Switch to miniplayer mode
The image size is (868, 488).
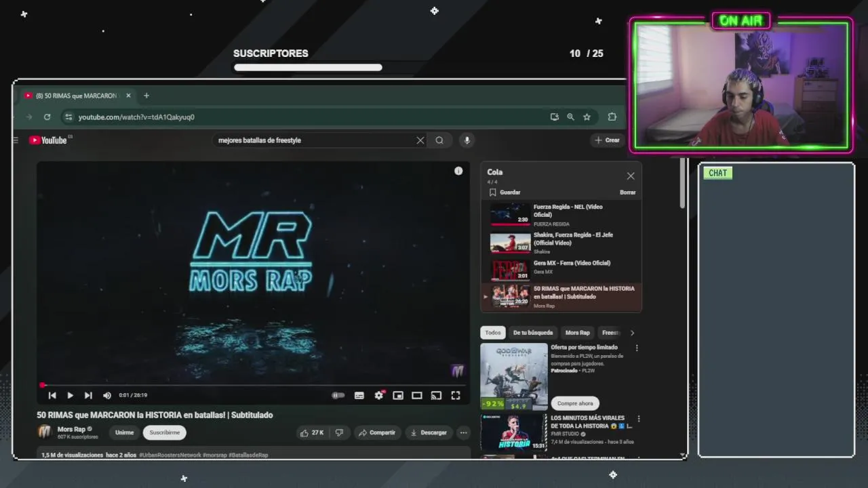tap(398, 395)
